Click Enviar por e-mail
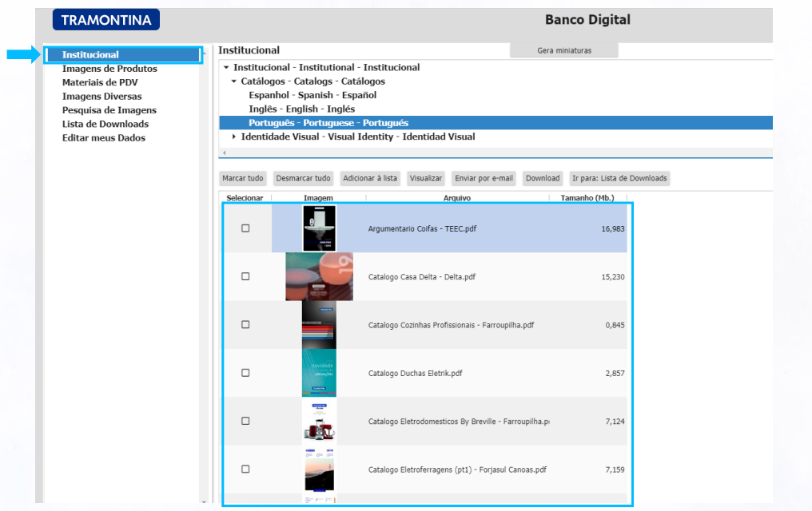Screen dimensions: 812x511 click(x=484, y=178)
